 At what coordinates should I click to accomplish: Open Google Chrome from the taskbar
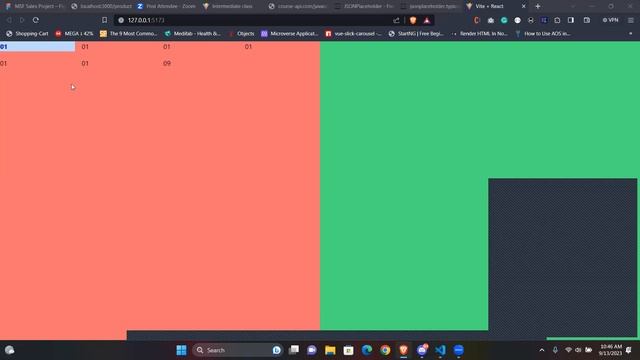pyautogui.click(x=385, y=350)
